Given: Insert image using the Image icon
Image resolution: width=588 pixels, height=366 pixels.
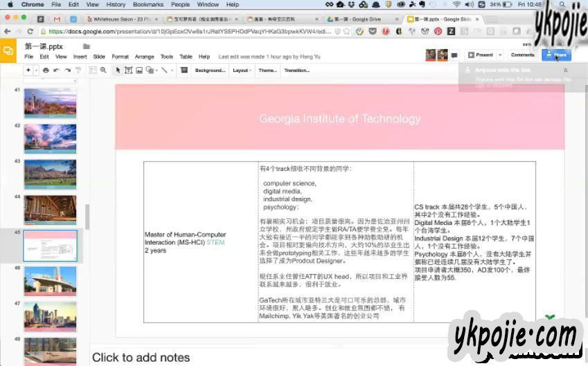Looking at the screenshot, I should 139,70.
